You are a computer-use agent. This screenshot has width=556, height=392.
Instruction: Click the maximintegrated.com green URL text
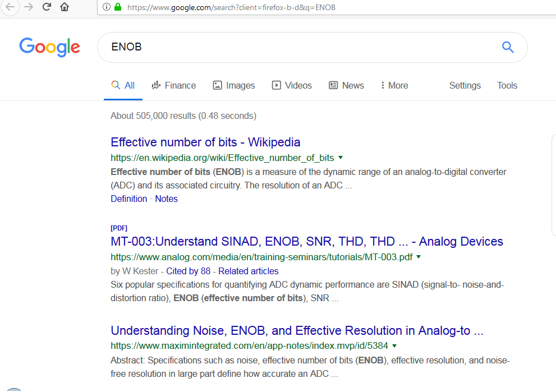[x=249, y=345]
